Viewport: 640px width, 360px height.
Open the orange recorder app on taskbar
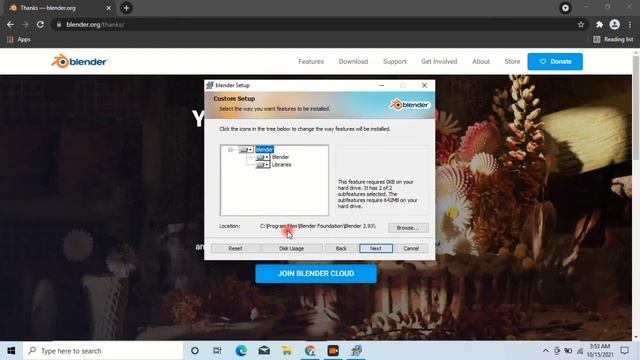[x=333, y=351]
